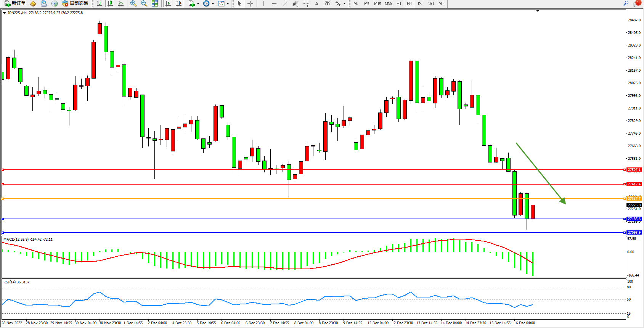The image size is (644, 328).
Task: Zoom out of the chart
Action: [x=144, y=3]
